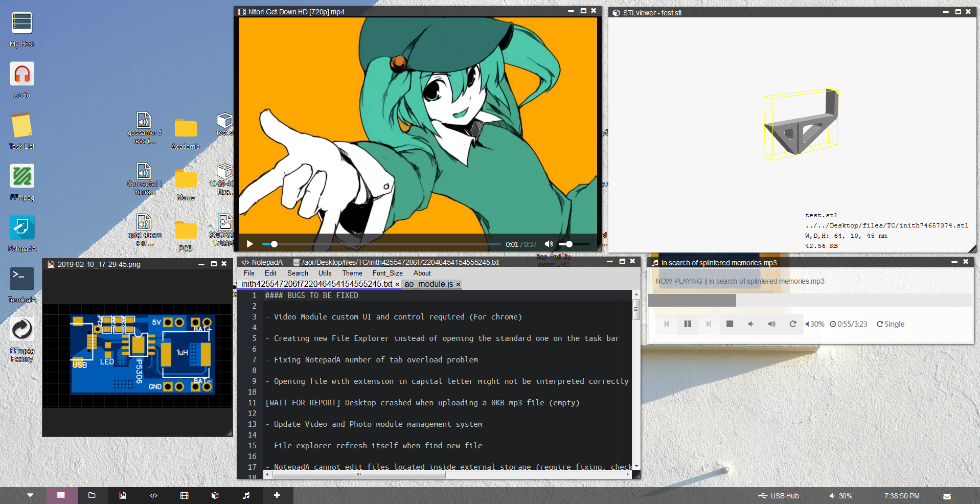
Task: Raise volume in music player
Action: click(772, 324)
